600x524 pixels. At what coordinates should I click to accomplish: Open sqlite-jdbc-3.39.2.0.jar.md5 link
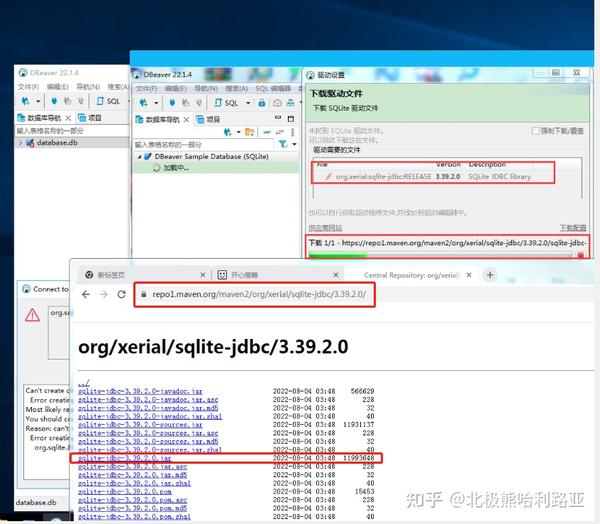tap(132, 475)
